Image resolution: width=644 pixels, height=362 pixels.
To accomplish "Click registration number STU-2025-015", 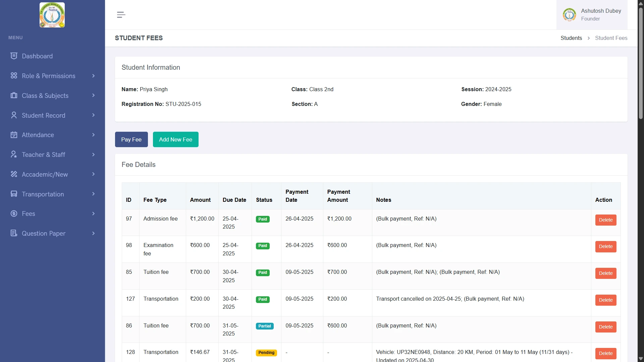I will [x=183, y=104].
